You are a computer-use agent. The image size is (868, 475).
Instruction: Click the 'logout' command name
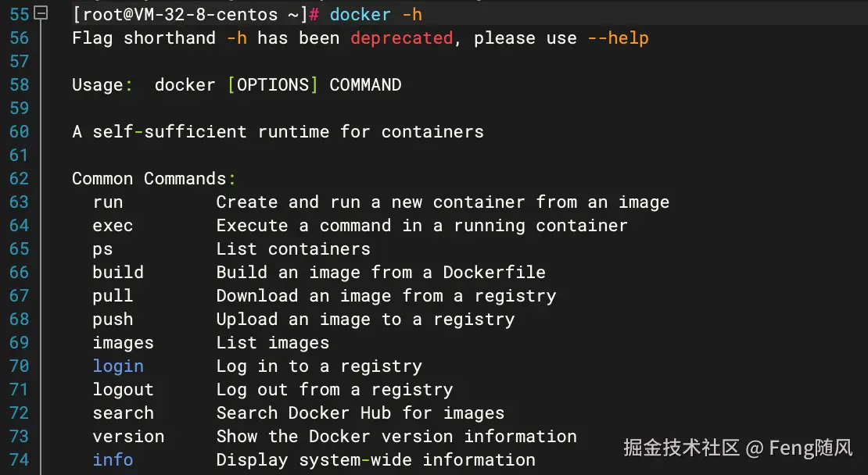[123, 389]
